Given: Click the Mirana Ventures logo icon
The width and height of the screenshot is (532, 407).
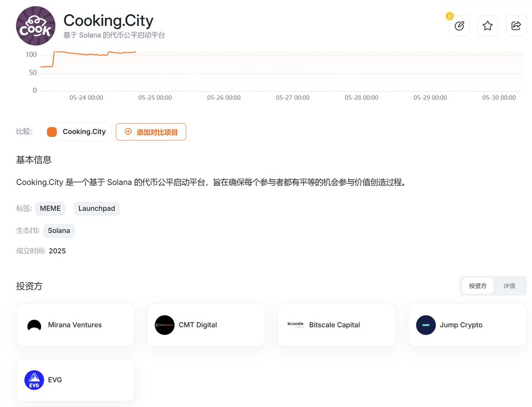Looking at the screenshot, I should pos(34,326).
